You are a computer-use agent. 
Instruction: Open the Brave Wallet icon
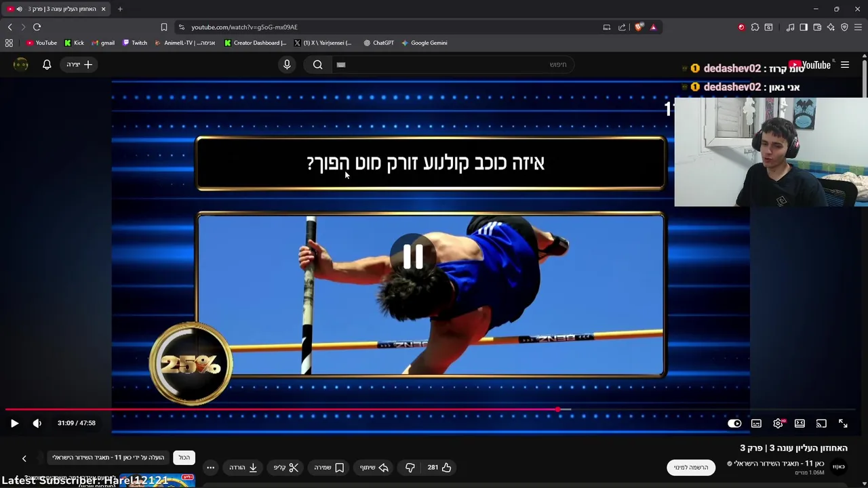coord(817,27)
